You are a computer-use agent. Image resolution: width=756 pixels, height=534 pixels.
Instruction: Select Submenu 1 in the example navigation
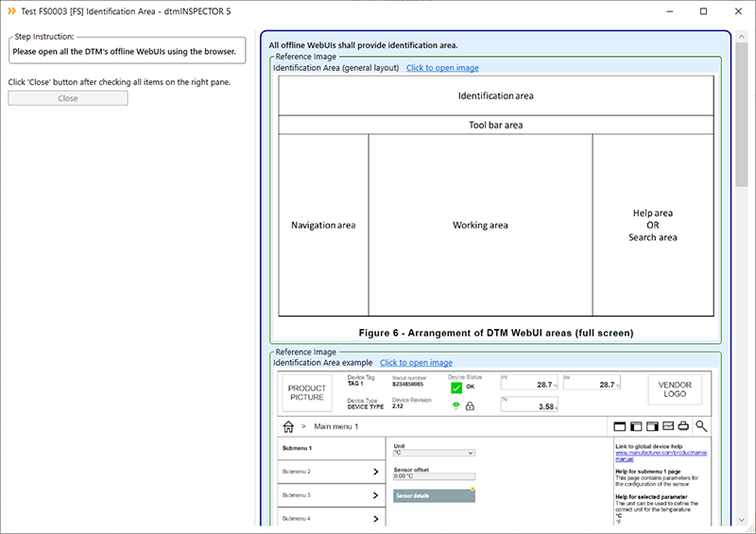tap(332, 448)
